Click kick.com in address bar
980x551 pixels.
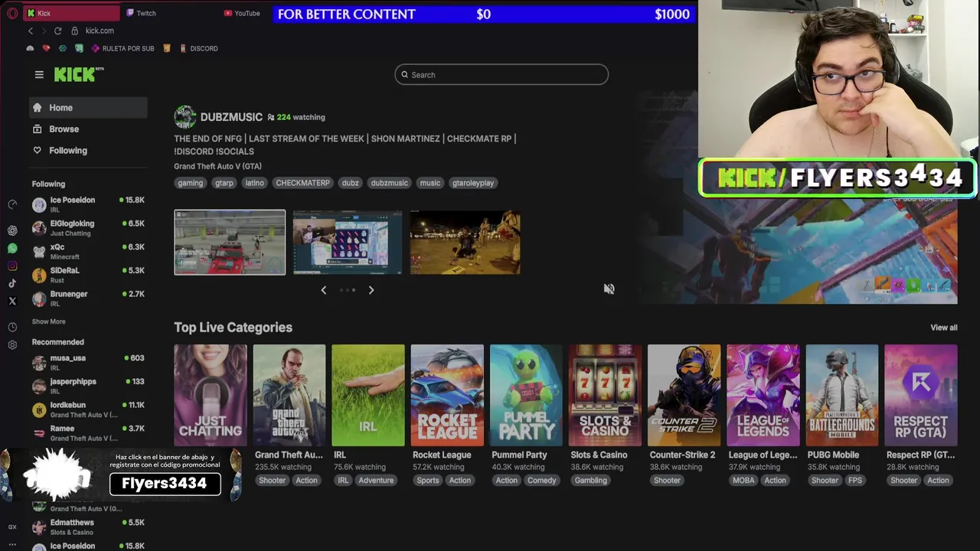click(100, 31)
